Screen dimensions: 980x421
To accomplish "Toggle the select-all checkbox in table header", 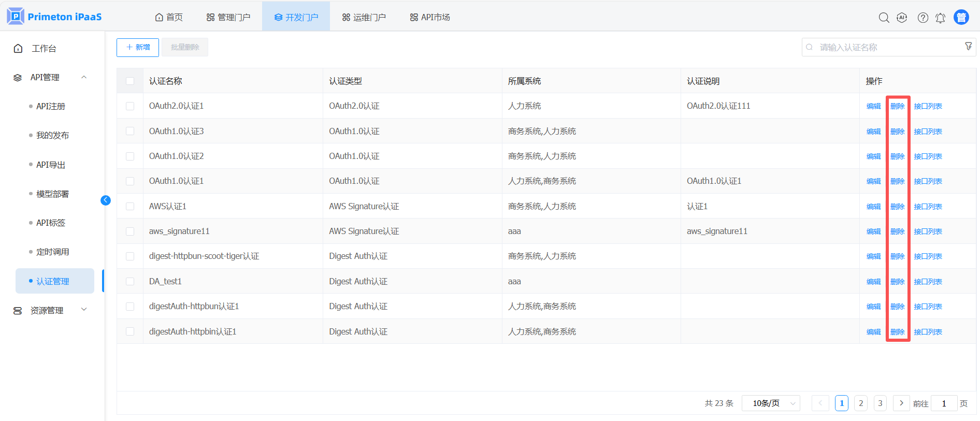I will point(130,81).
